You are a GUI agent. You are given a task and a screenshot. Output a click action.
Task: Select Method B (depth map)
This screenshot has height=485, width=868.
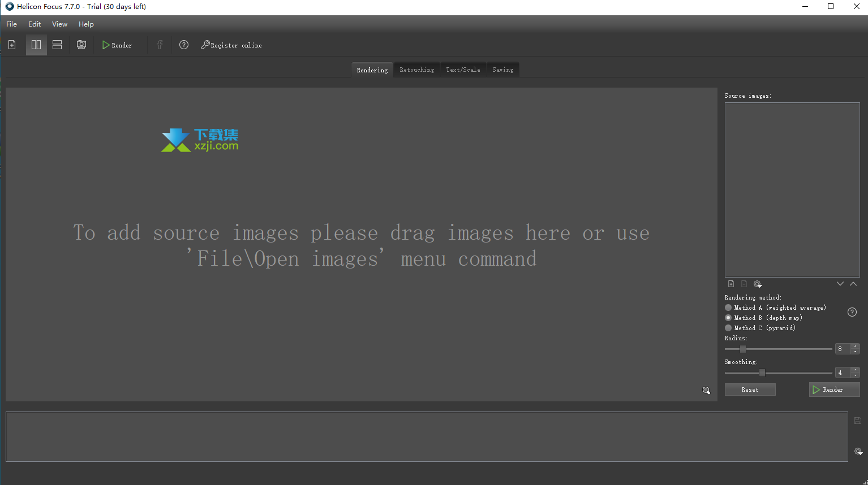[x=763, y=318]
